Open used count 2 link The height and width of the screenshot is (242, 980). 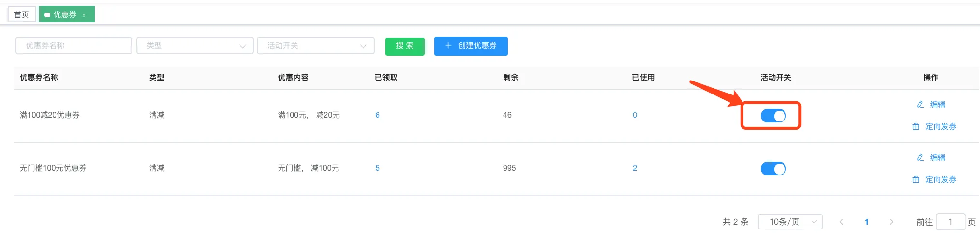(635, 168)
